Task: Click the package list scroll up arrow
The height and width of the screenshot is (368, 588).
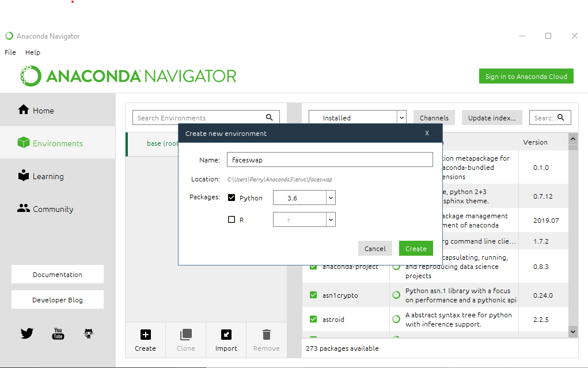Action: 573,139
